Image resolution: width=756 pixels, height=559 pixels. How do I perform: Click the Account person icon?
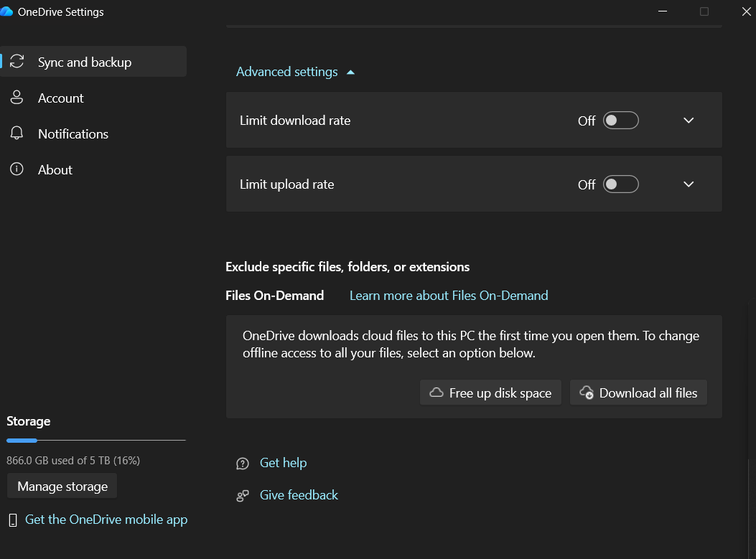pyautogui.click(x=17, y=98)
